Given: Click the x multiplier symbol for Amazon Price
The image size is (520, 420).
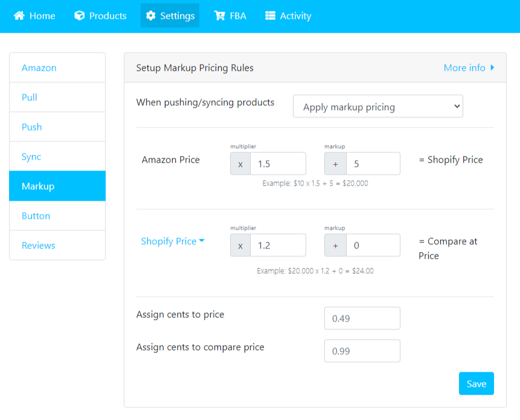Looking at the screenshot, I should (240, 164).
